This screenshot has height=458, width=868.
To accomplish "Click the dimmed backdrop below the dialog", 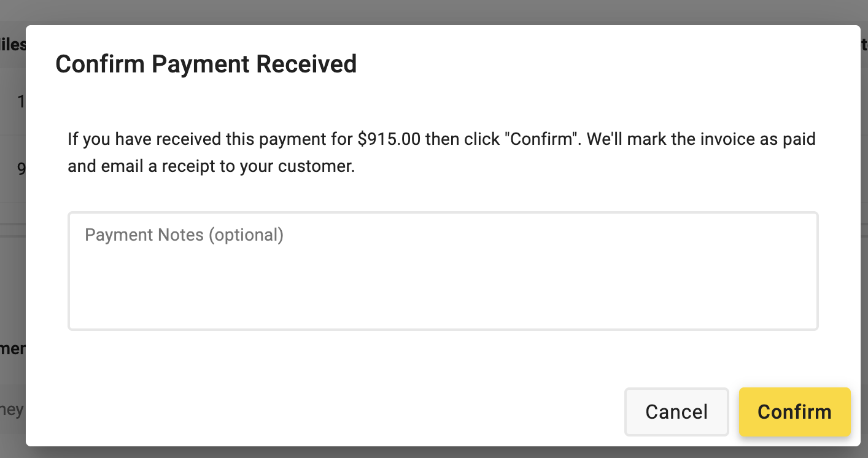I will [x=434, y=452].
